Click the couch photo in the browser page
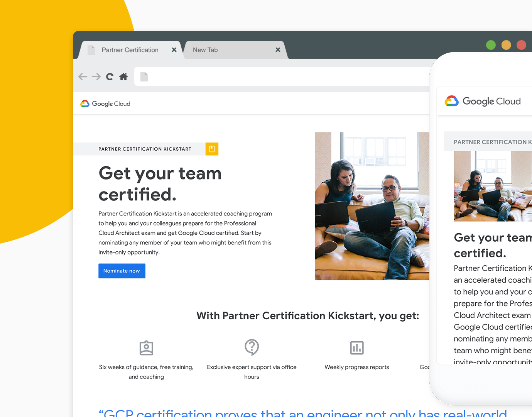Viewport: 532px width, 417px height. (x=372, y=206)
